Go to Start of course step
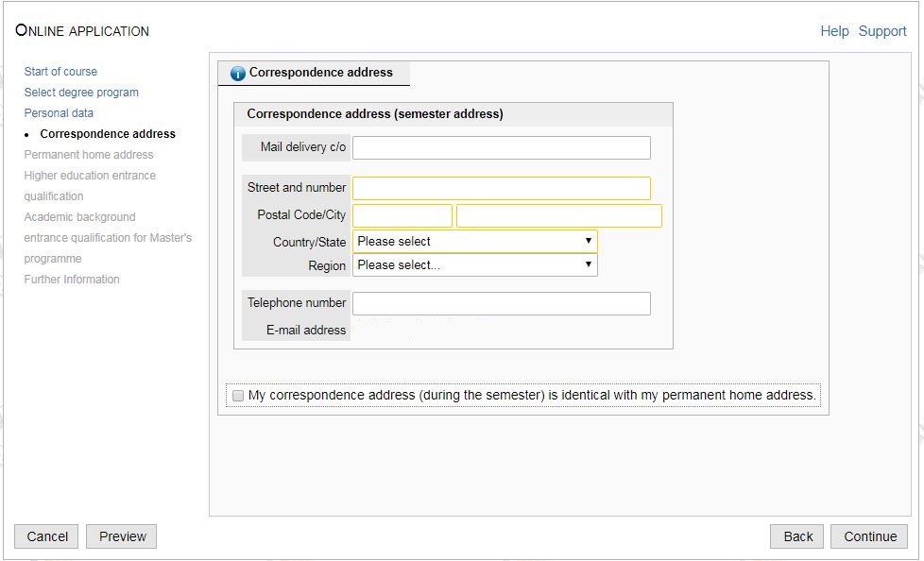The height and width of the screenshot is (561, 924). coord(60,72)
